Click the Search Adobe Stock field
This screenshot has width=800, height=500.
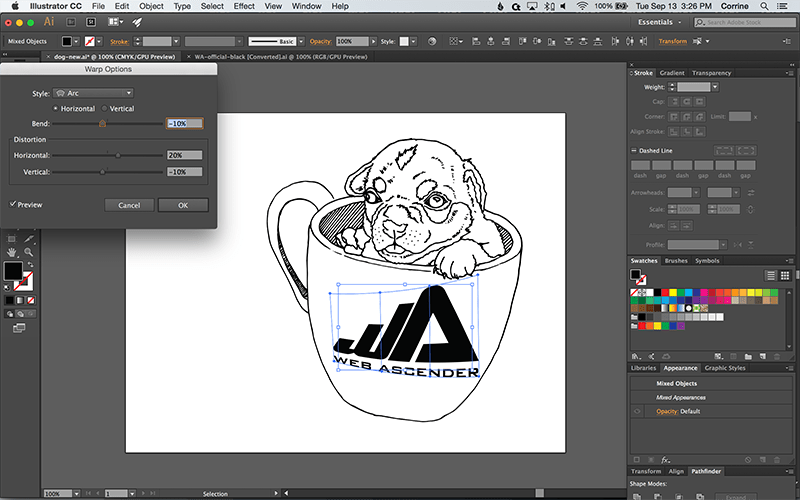pos(744,22)
